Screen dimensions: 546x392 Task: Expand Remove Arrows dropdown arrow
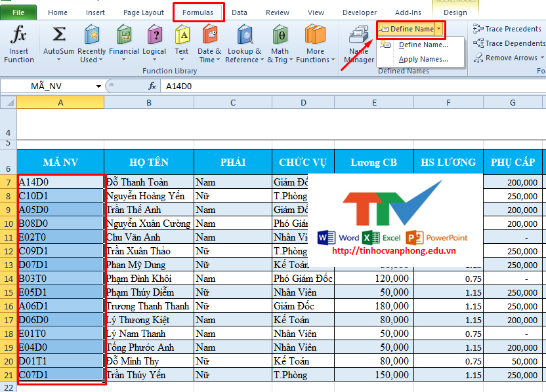pos(542,58)
